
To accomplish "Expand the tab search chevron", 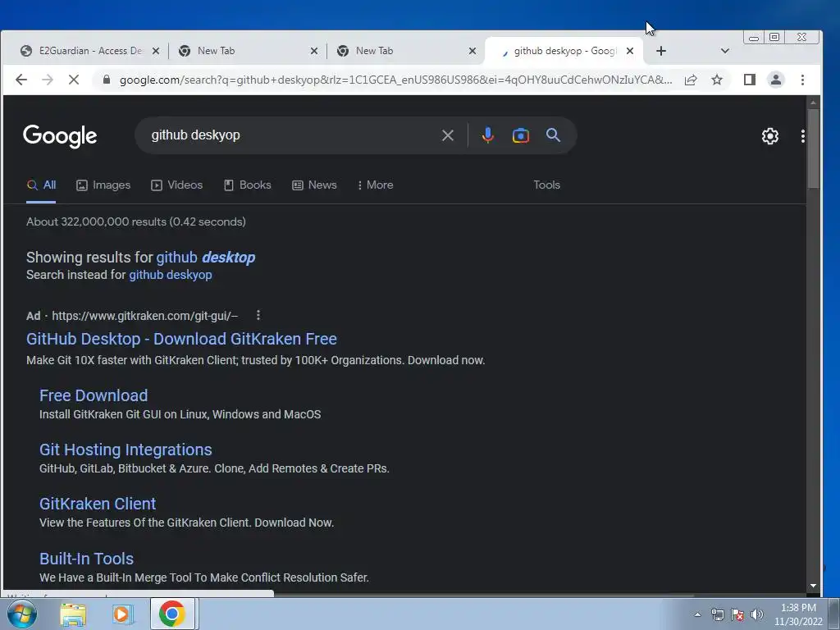I will click(x=725, y=51).
